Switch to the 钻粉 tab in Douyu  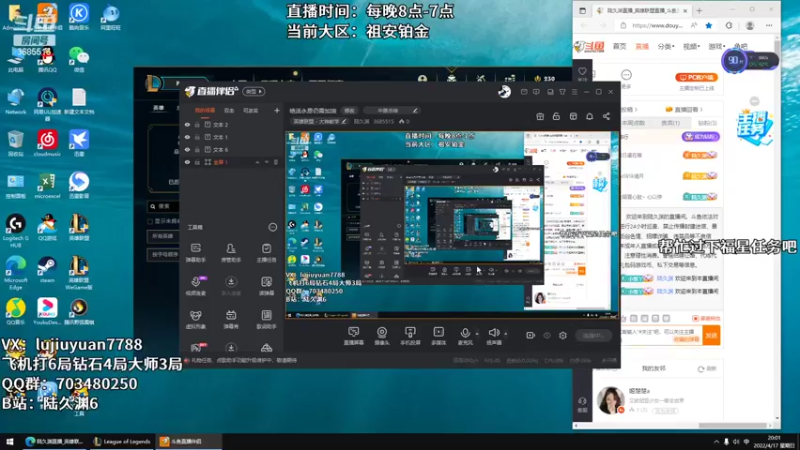coord(707,123)
